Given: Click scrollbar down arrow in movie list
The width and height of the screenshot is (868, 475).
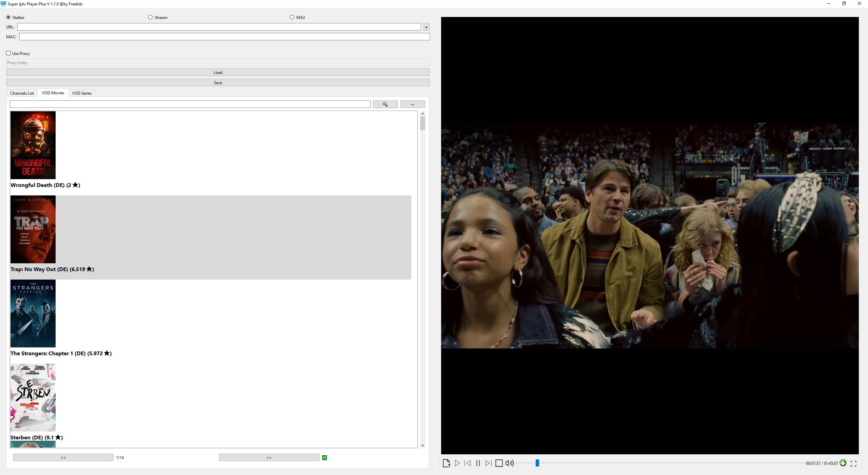Looking at the screenshot, I should click(422, 445).
